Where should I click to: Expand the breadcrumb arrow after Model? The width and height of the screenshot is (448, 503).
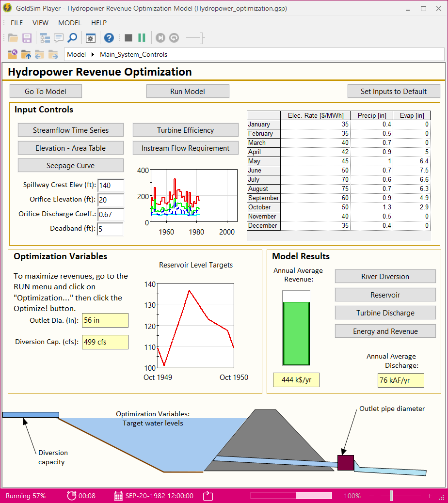point(93,55)
